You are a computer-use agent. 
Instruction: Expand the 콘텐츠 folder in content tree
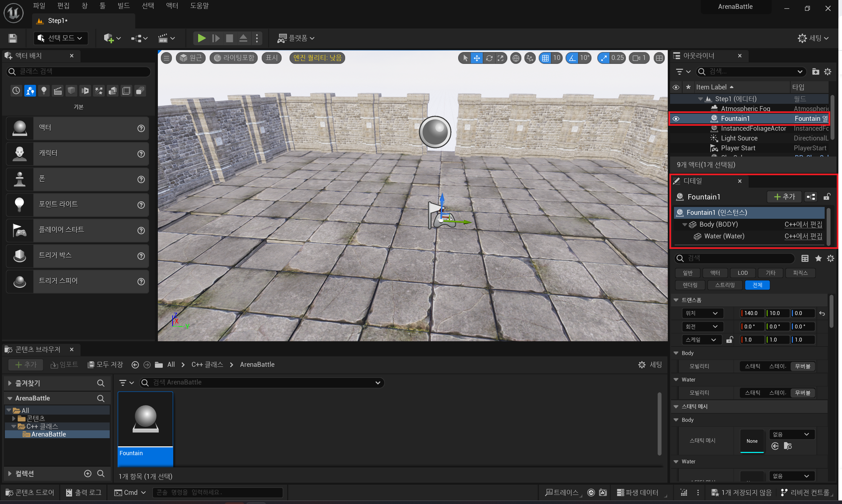pos(13,419)
